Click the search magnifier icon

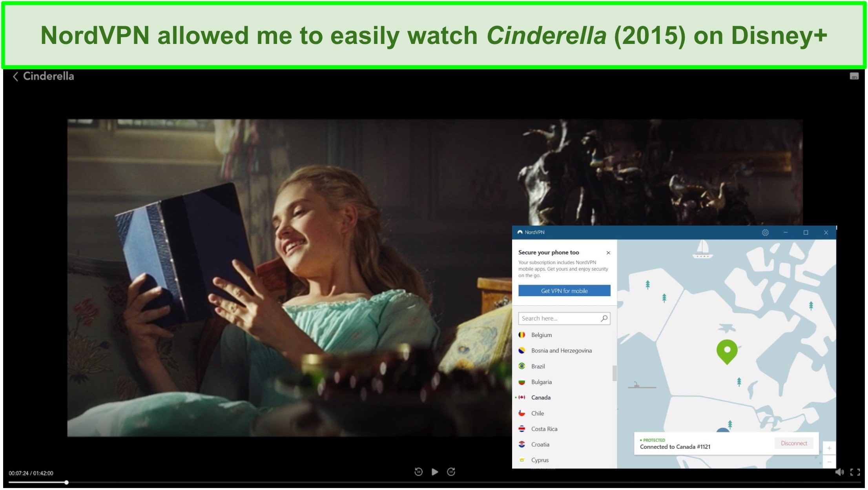tap(604, 318)
